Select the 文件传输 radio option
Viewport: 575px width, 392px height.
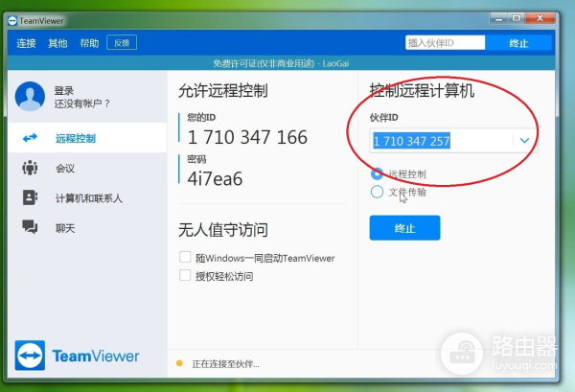[x=377, y=192]
